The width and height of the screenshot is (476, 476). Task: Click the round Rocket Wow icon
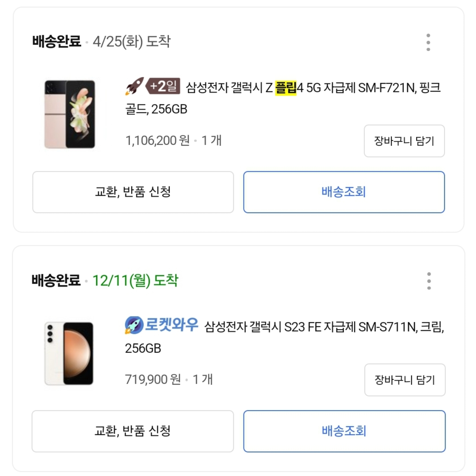tap(134, 325)
